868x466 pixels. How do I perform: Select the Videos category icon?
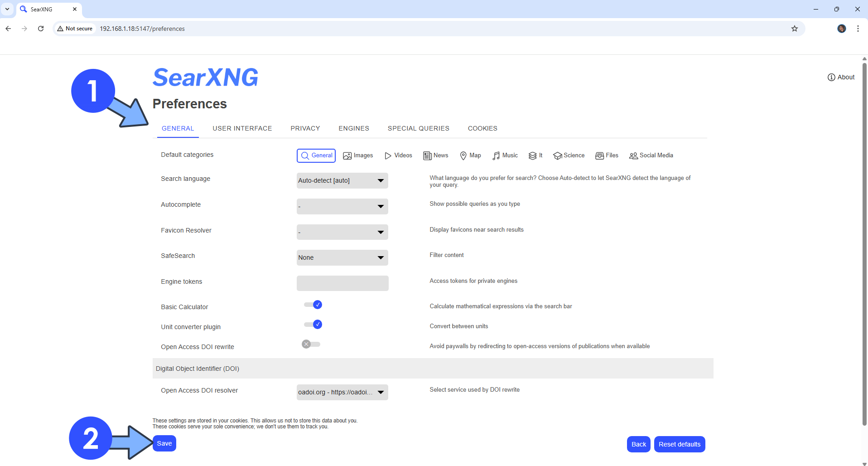tap(388, 156)
